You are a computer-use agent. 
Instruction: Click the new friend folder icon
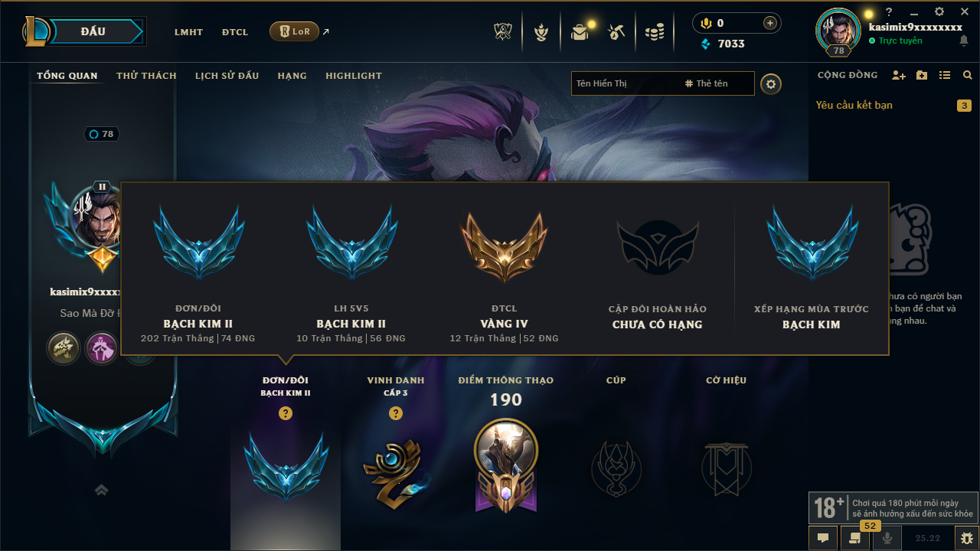tap(922, 75)
